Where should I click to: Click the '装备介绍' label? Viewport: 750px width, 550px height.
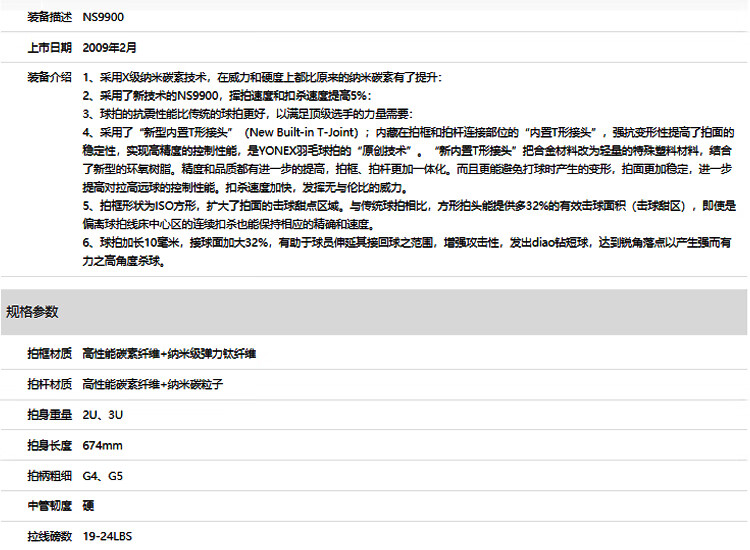coord(49,77)
